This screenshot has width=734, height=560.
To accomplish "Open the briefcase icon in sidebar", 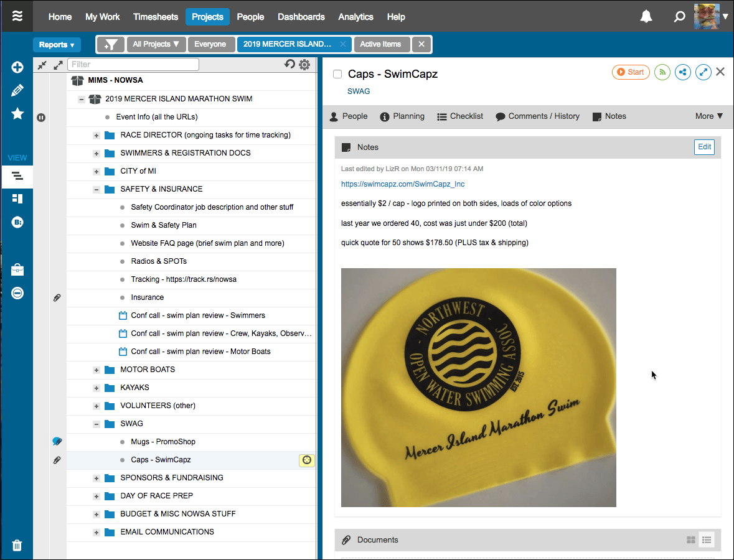I will coord(17,269).
